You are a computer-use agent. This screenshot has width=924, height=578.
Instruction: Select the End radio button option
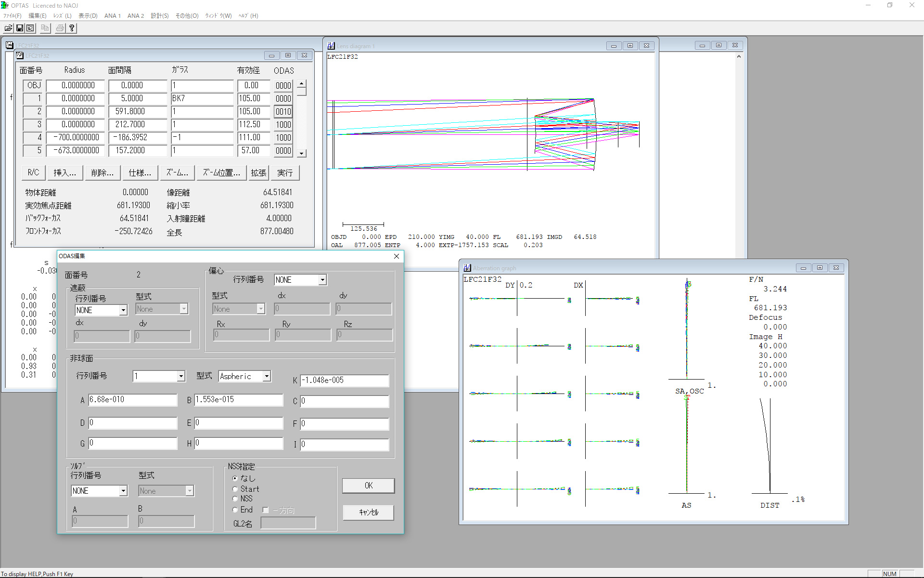click(x=235, y=510)
